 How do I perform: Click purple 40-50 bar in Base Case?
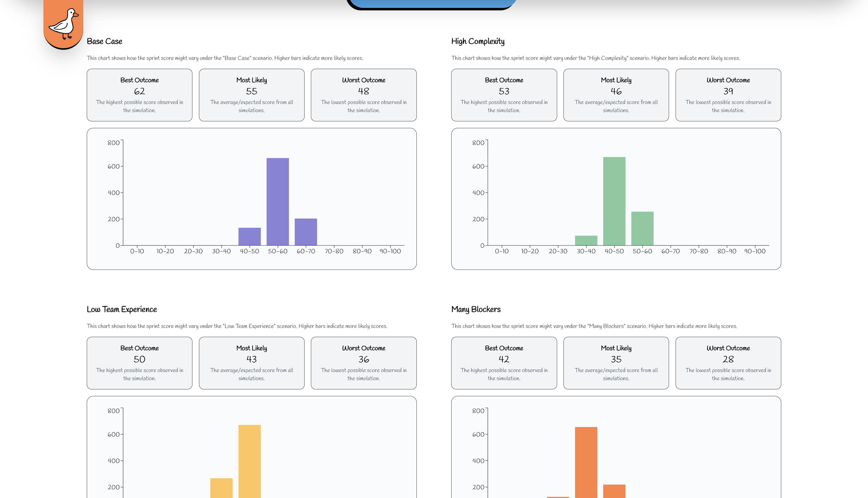tap(249, 236)
